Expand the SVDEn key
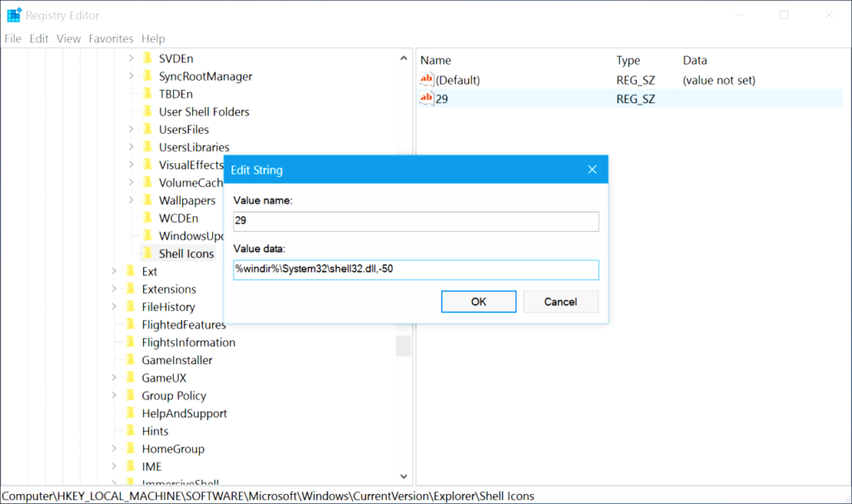 click(x=131, y=58)
